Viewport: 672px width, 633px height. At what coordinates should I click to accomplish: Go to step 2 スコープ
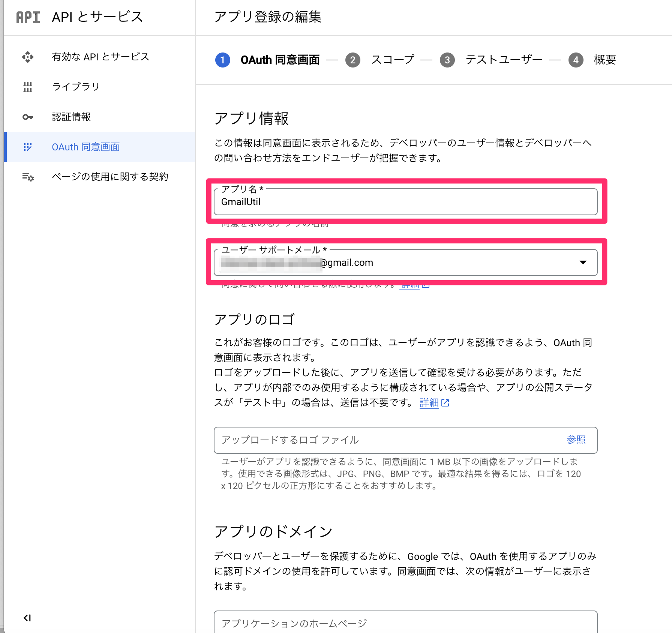[x=380, y=60]
